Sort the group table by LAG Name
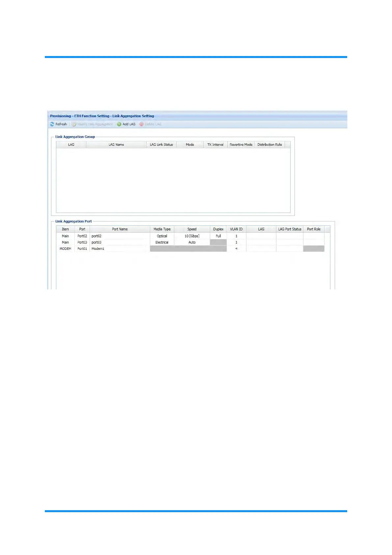Image resolution: width=392 pixels, height=555 pixels. pyautogui.click(x=116, y=145)
